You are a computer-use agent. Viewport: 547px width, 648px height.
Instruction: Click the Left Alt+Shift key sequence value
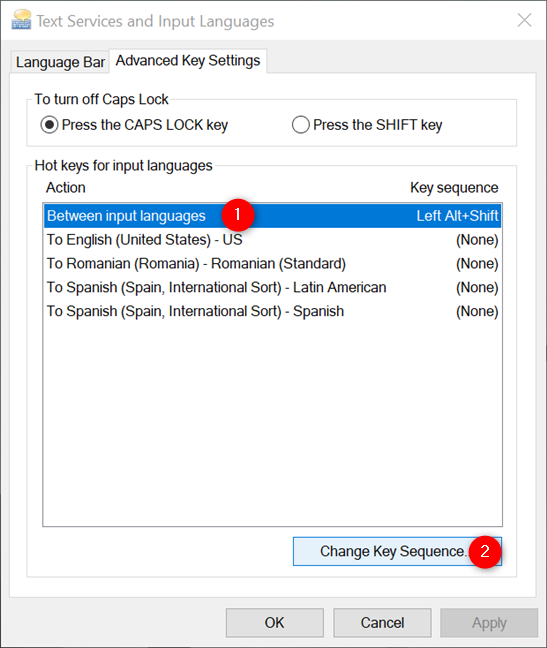[457, 216]
